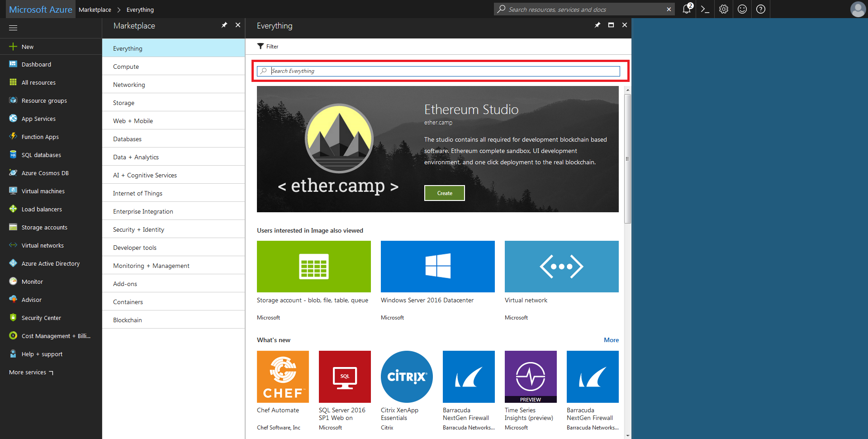
Task: Open portal settings gear icon
Action: point(724,9)
